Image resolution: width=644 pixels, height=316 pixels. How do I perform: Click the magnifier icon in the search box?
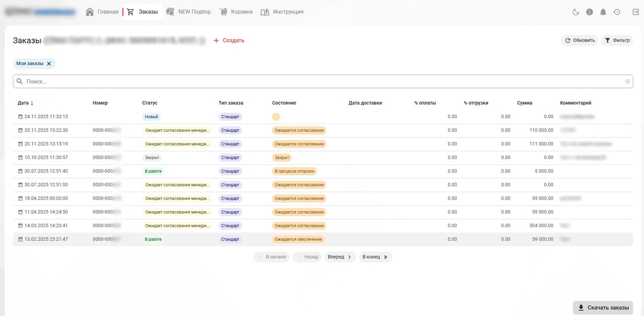pos(20,81)
